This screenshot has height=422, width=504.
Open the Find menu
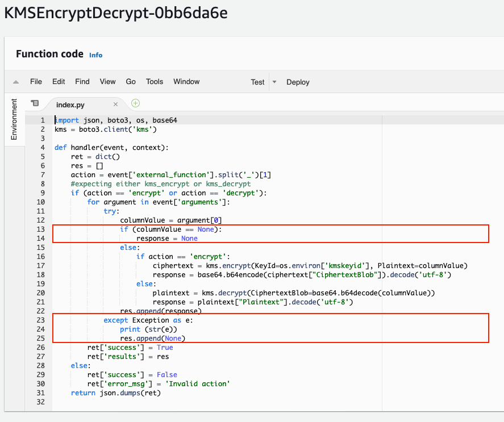click(x=82, y=82)
